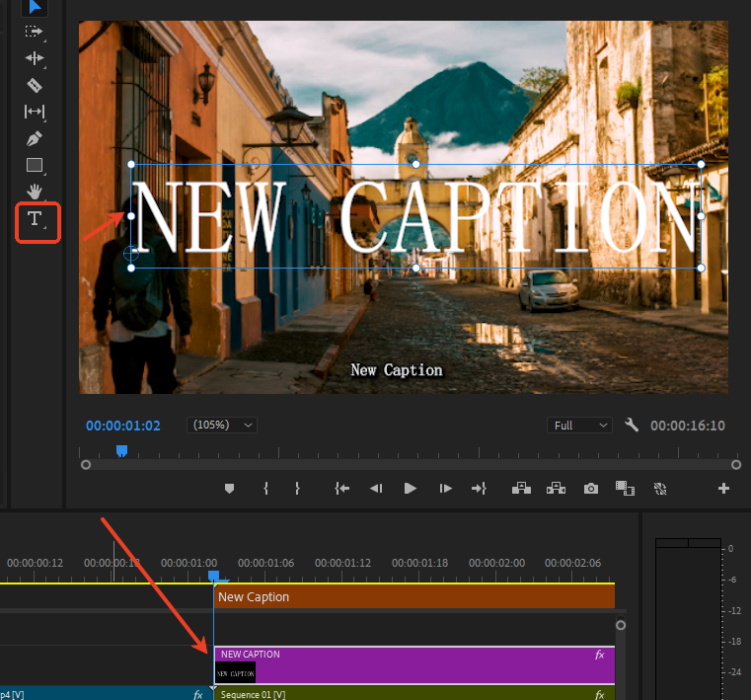Click 00:00:01:06 on the time ruler

click(x=265, y=563)
